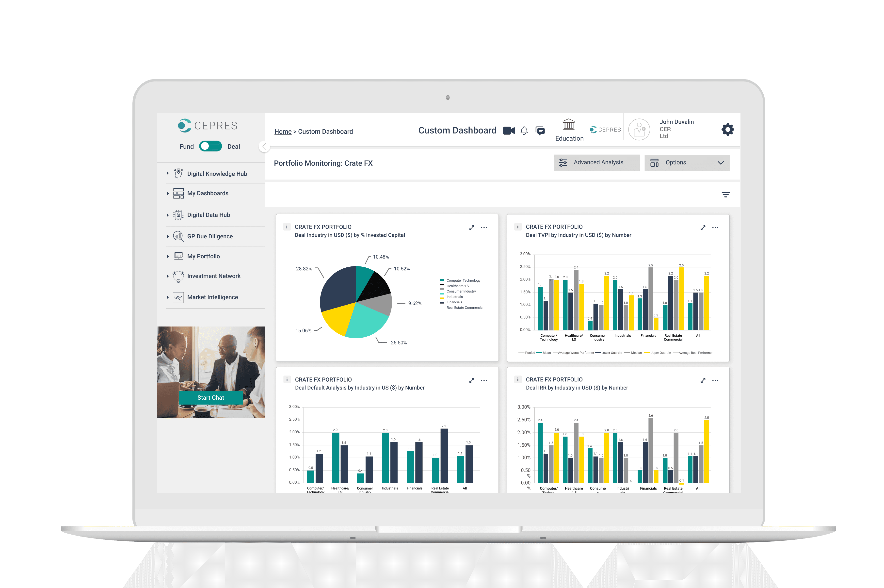Click the Start Chat button

[x=211, y=397]
